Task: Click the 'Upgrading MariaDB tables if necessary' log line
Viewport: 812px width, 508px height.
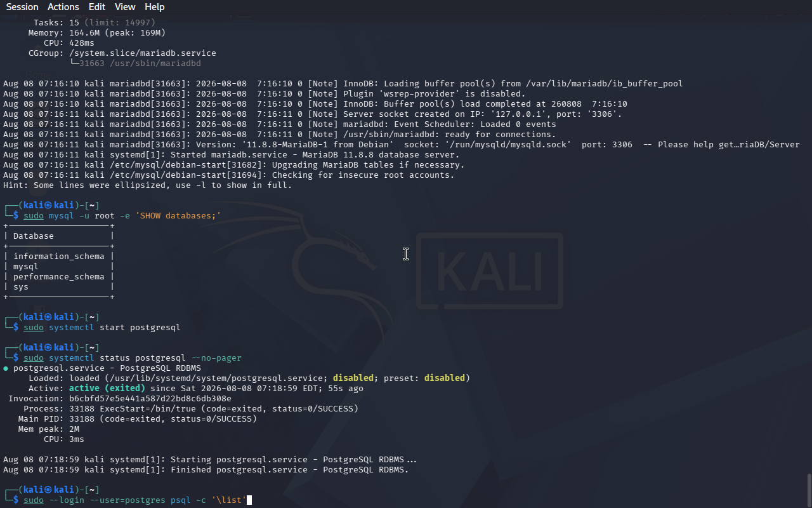Action: 234,165
